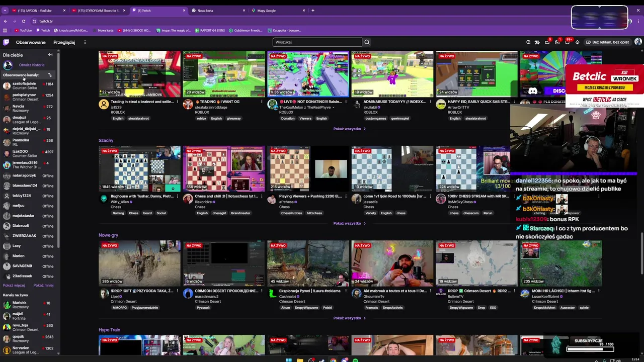Open the apps grid in bookmarks bar
This screenshot has width=644, height=362.
point(6,30)
